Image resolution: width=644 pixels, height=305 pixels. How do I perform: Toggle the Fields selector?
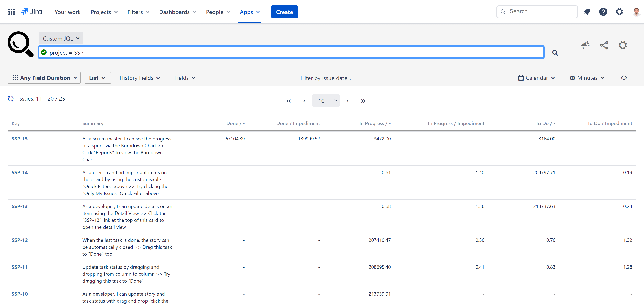[x=185, y=78]
